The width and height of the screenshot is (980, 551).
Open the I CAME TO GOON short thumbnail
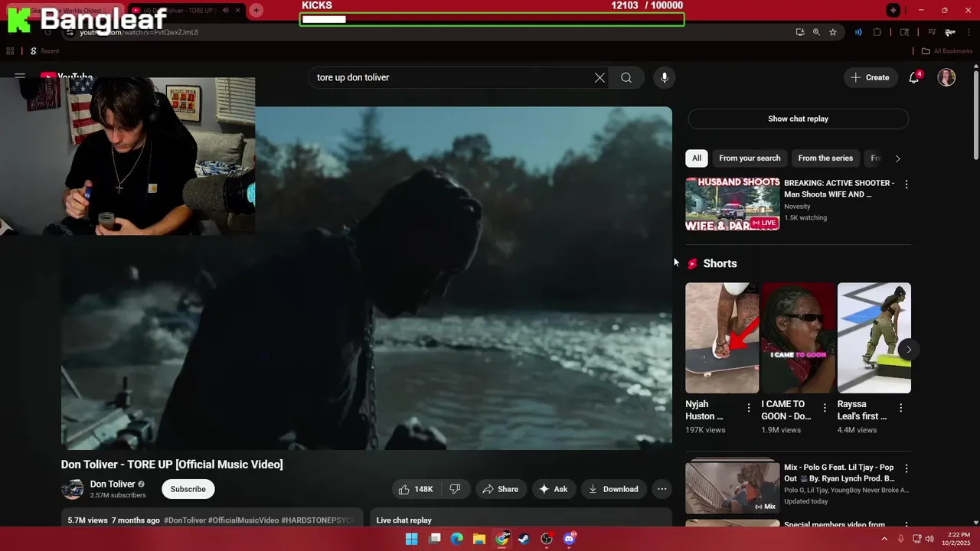(x=798, y=338)
